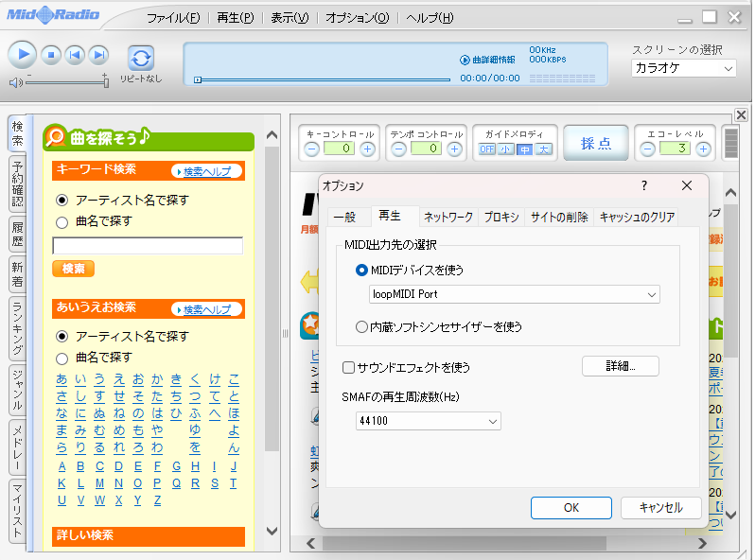Select 内蔵ソフトシンセサイザーを使う radio option

pyautogui.click(x=361, y=326)
